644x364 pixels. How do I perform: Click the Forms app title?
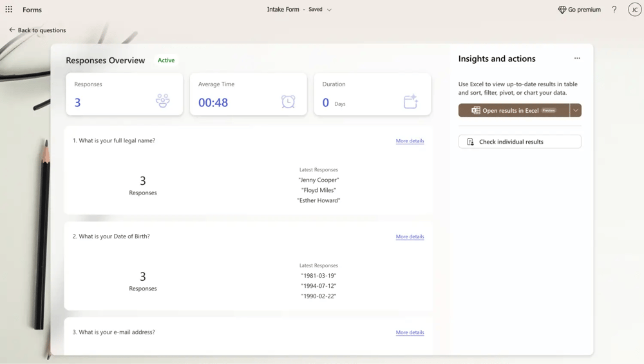[x=32, y=10]
